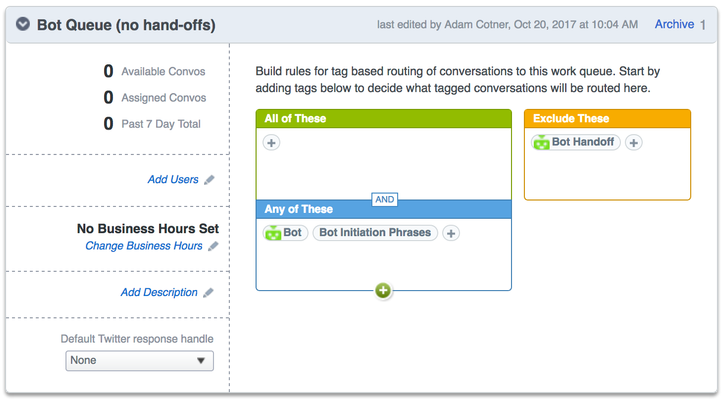The image size is (725, 400).
Task: Add a tag to Any of These
Action: pyautogui.click(x=451, y=233)
